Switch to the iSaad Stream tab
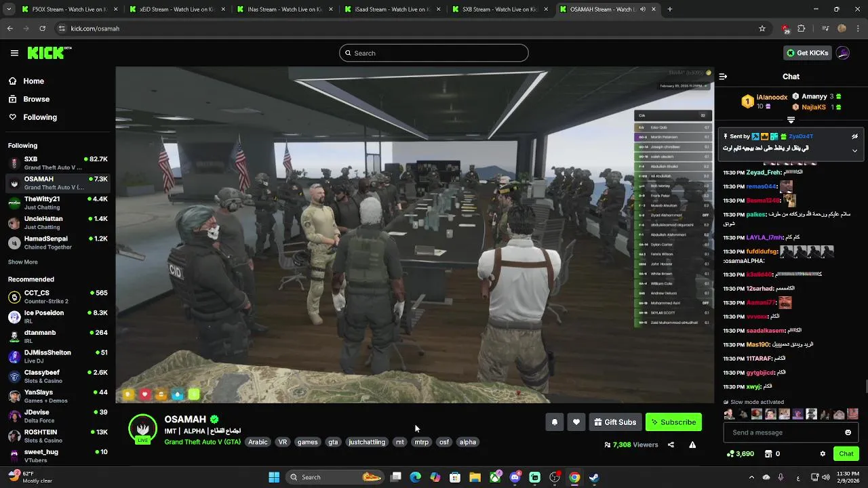This screenshot has height=488, width=868. point(391,9)
